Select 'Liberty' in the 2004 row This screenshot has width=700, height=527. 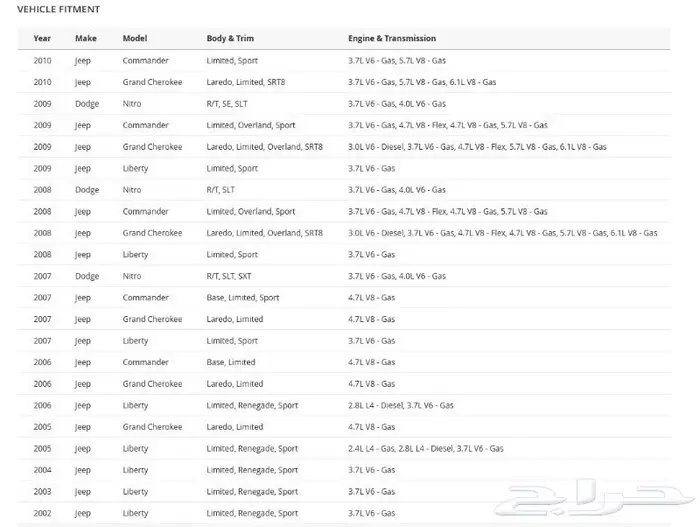tap(135, 470)
